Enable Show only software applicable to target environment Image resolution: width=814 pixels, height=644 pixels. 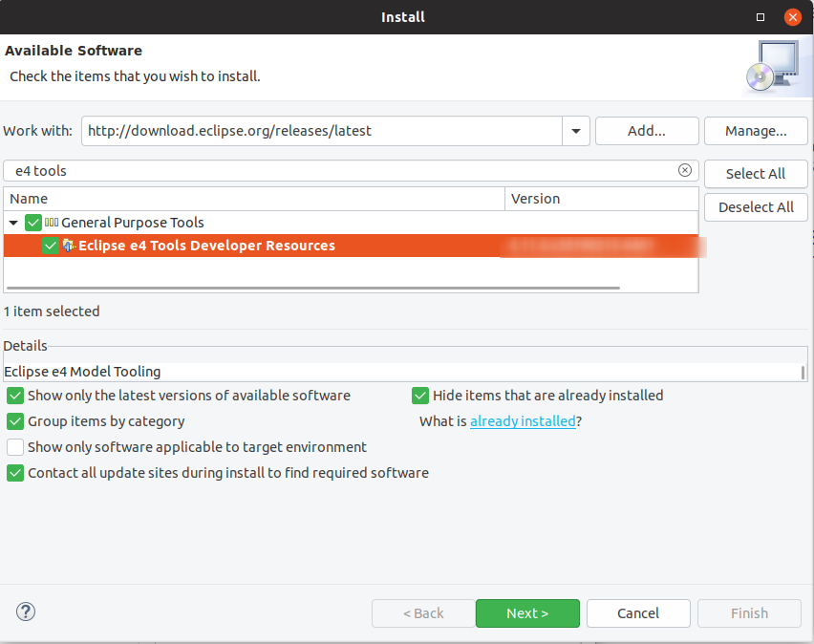pos(15,447)
